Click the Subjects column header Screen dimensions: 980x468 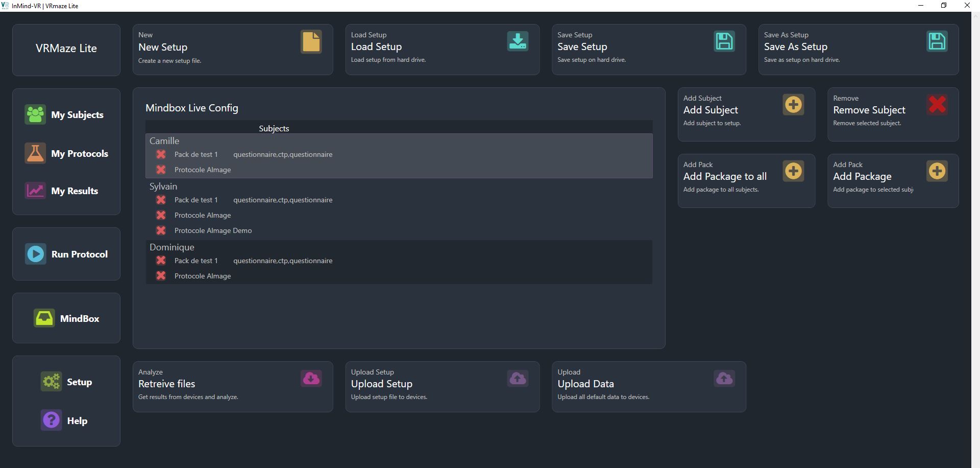[x=274, y=128]
